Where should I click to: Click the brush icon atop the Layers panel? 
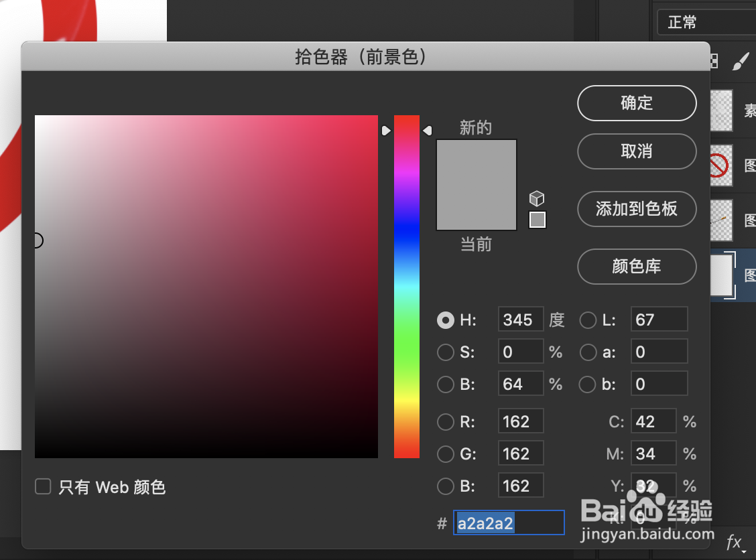[x=741, y=60]
